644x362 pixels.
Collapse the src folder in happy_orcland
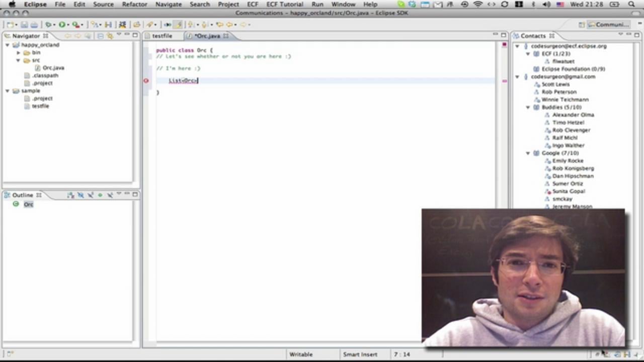pos(18,60)
